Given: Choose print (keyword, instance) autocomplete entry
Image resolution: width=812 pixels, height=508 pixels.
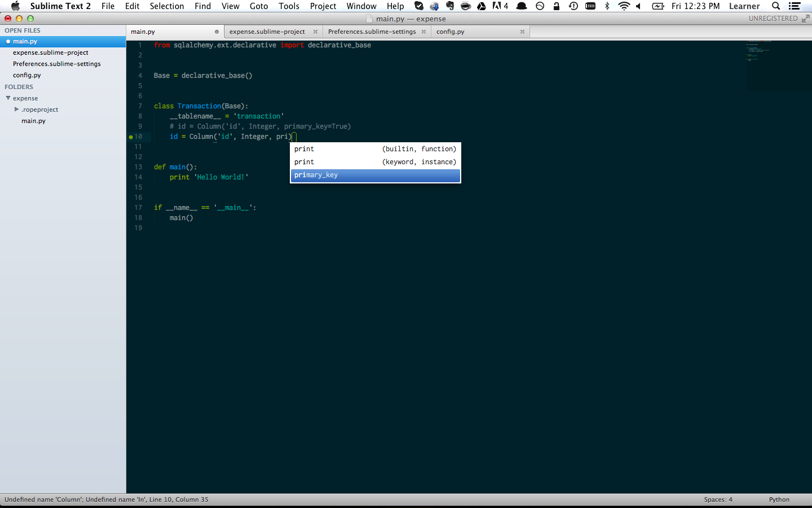Looking at the screenshot, I should pos(376,162).
